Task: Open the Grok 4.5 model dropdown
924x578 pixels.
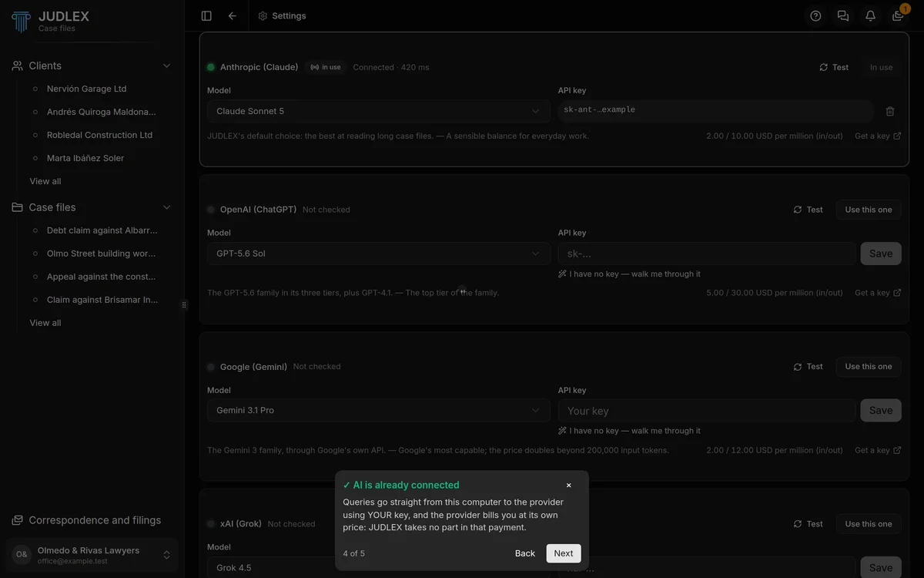Action: [x=378, y=567]
